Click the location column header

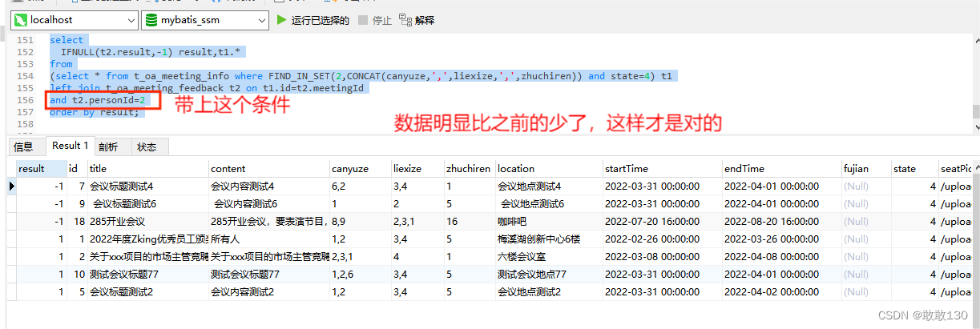click(549, 169)
